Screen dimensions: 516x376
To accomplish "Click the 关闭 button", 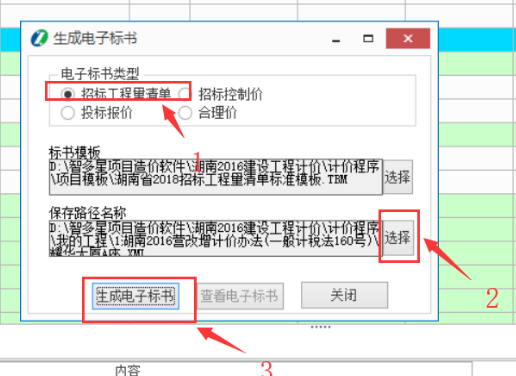I will pyautogui.click(x=344, y=295).
